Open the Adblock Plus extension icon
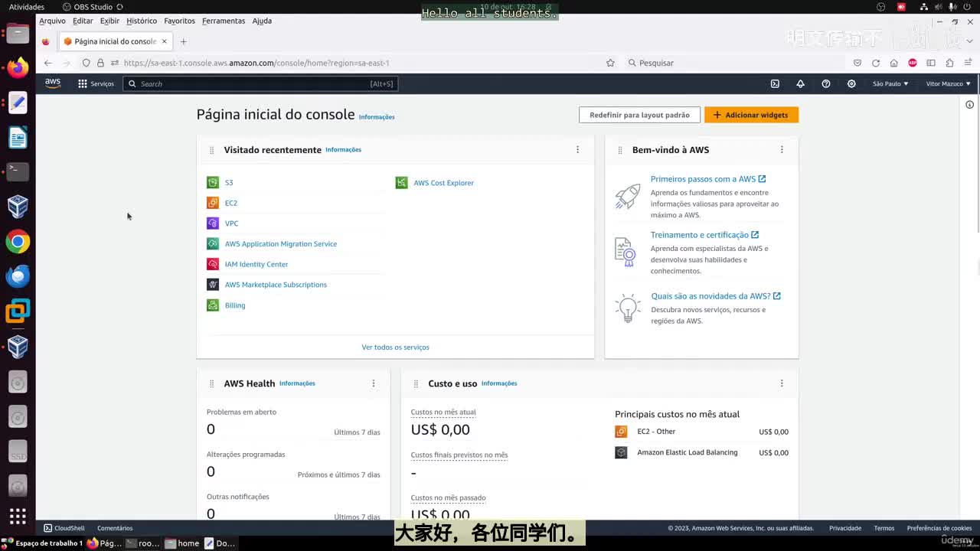This screenshot has width=980, height=551. [x=913, y=63]
